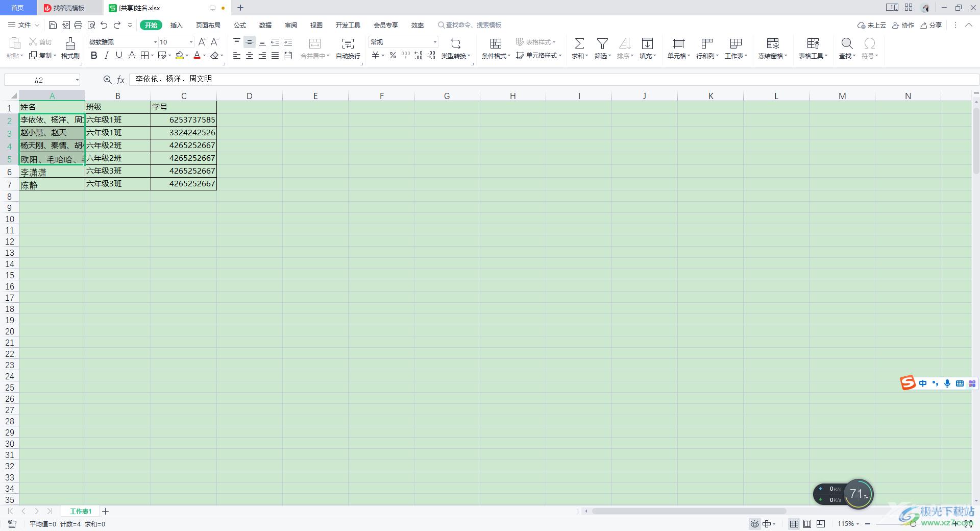Open customize quick access toolbar dropdown
This screenshot has width=980, height=531.
[130, 25]
